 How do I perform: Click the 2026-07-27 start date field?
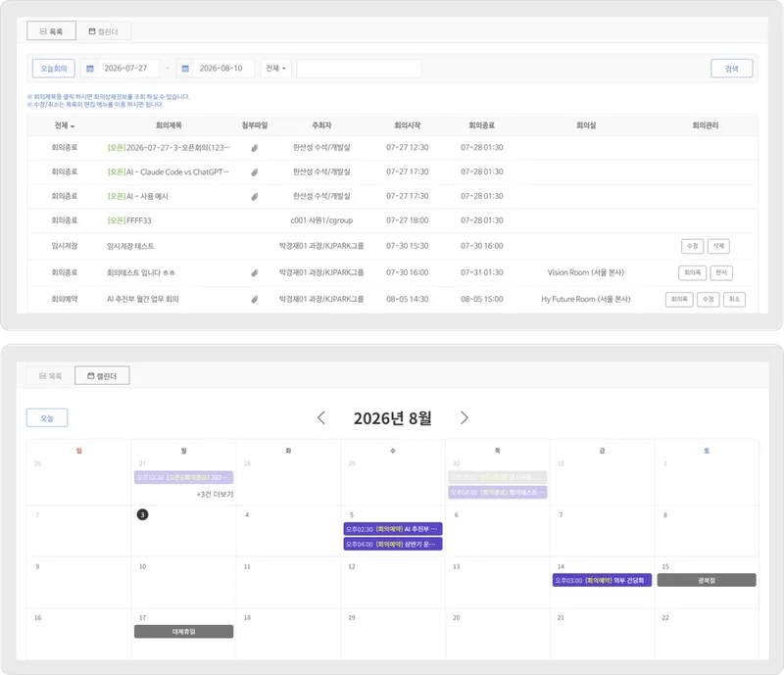126,69
